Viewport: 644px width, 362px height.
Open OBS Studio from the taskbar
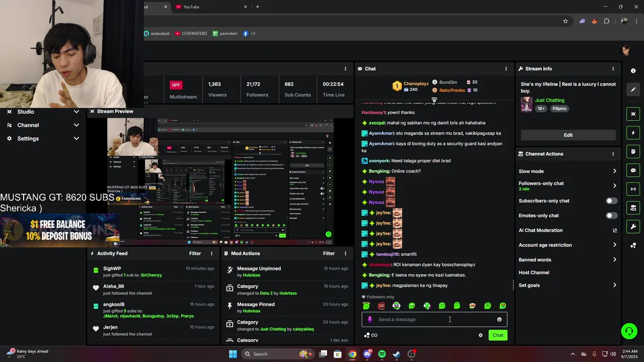[412, 354]
